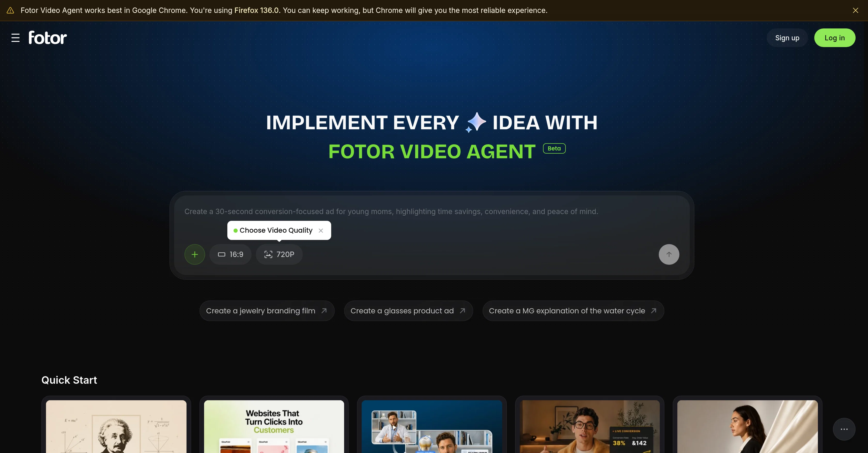Click the FOTOR VIDEO AGENT heading
The height and width of the screenshot is (453, 868).
pyautogui.click(x=432, y=152)
